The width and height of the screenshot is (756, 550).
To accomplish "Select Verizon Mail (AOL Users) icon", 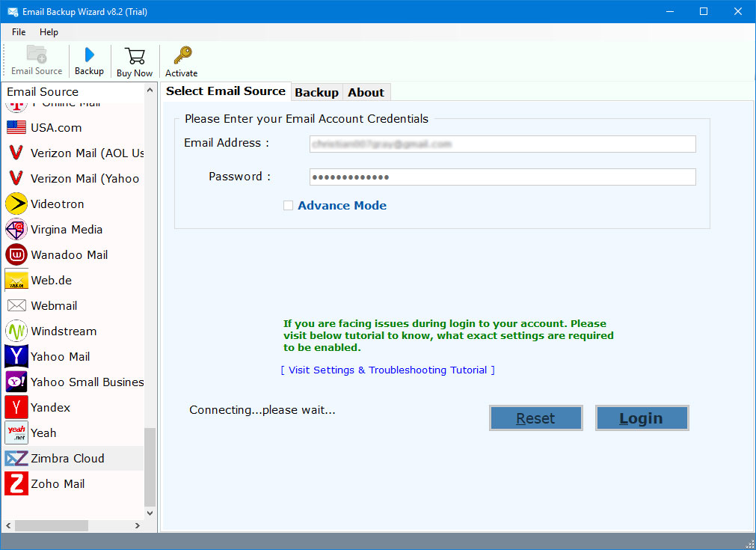I will [16, 153].
